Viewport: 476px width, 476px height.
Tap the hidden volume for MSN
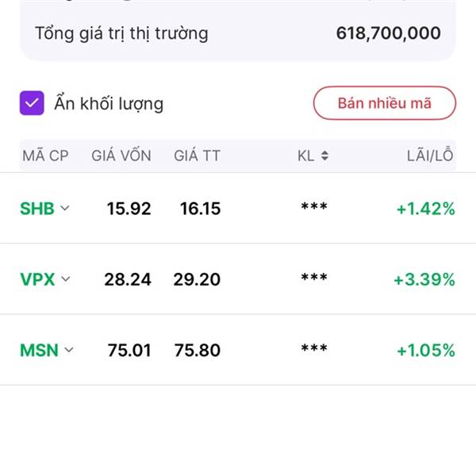[x=314, y=350]
